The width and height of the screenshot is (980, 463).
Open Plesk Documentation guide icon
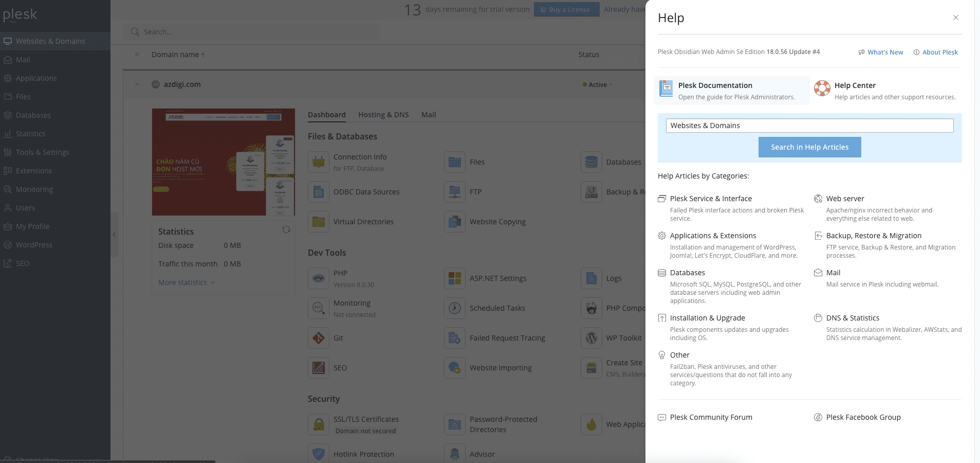pos(666,89)
